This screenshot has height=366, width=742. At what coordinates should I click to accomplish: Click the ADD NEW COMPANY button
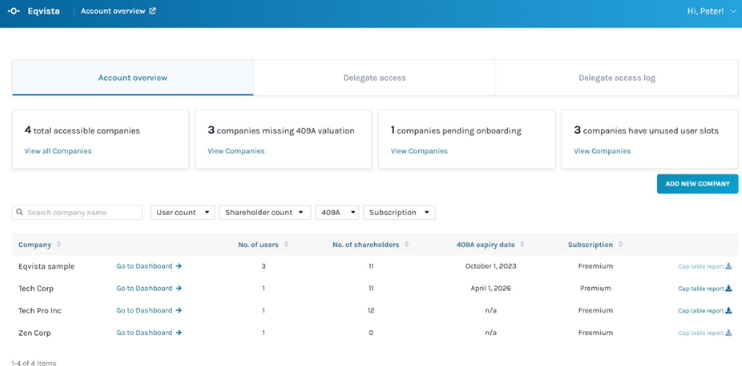click(x=698, y=184)
